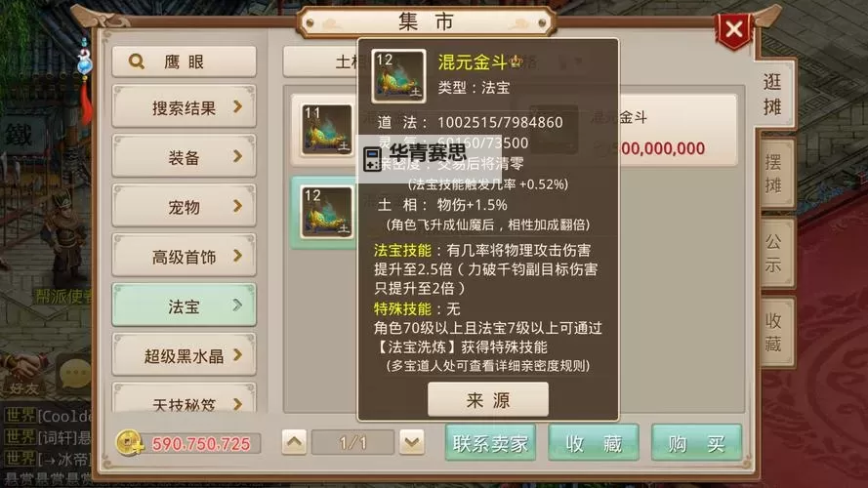The width and height of the screenshot is (868, 488).
Task: Click the magnifier search icon beside 鹰眼
Action: click(x=136, y=61)
